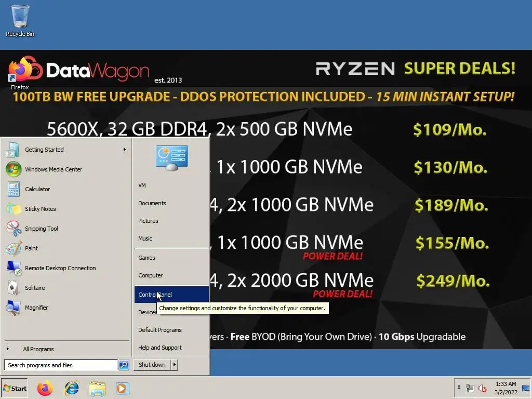Open Windows Explorer from the taskbar
Viewport: 532px width, 399px height.
point(97,389)
